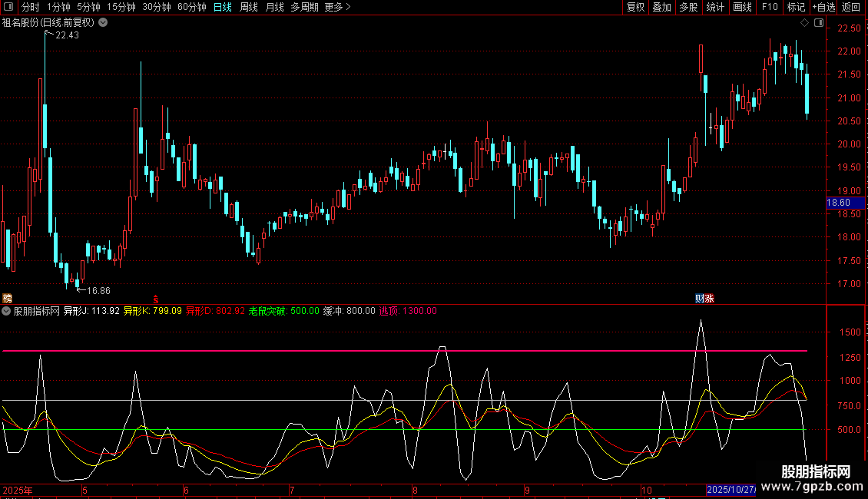This screenshot has height=499, width=868.
Task: Expand the 更多 periods menu
Action: (x=337, y=8)
